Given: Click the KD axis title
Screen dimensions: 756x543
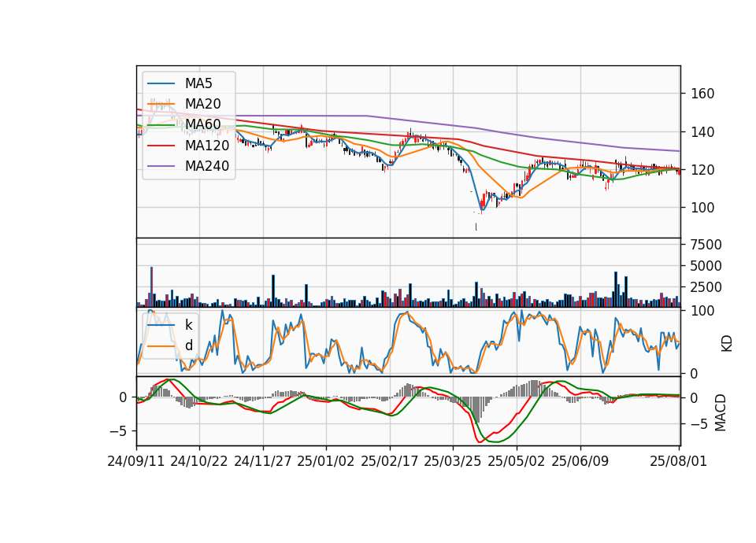Looking at the screenshot, I should [x=726, y=343].
